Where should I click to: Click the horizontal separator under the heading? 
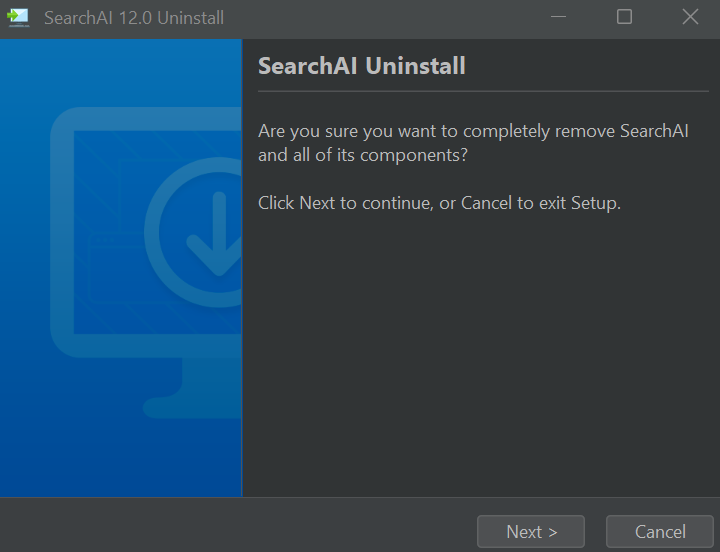pyautogui.click(x=480, y=91)
